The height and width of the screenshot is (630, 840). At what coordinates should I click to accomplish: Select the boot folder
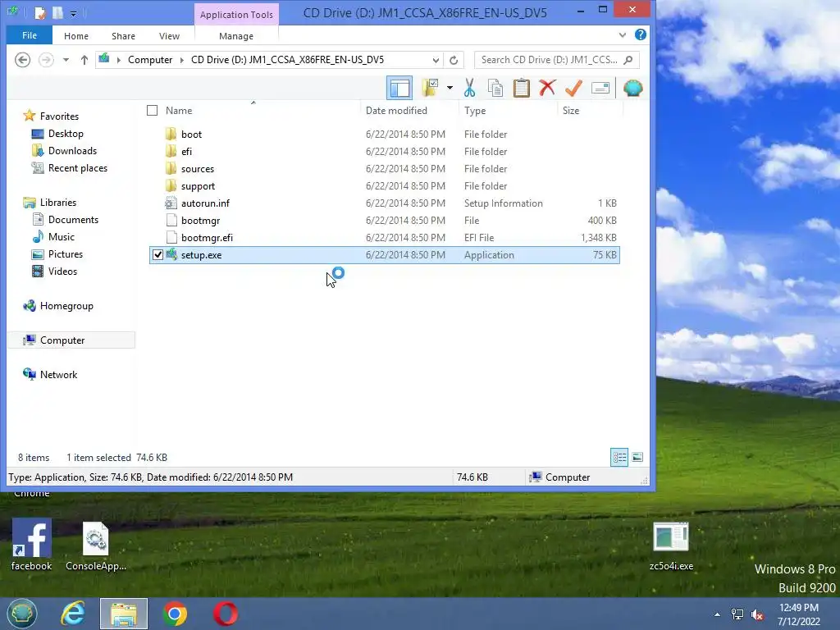click(x=191, y=135)
